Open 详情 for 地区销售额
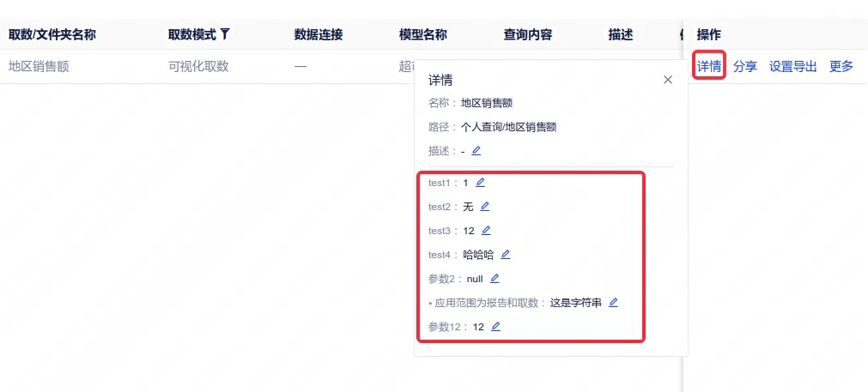868x392 pixels. click(x=709, y=66)
